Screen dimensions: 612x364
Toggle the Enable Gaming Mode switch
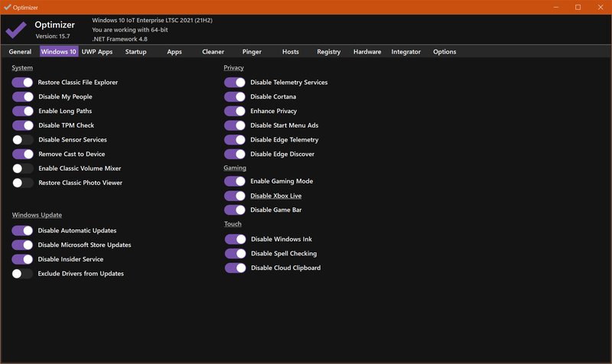tap(235, 181)
